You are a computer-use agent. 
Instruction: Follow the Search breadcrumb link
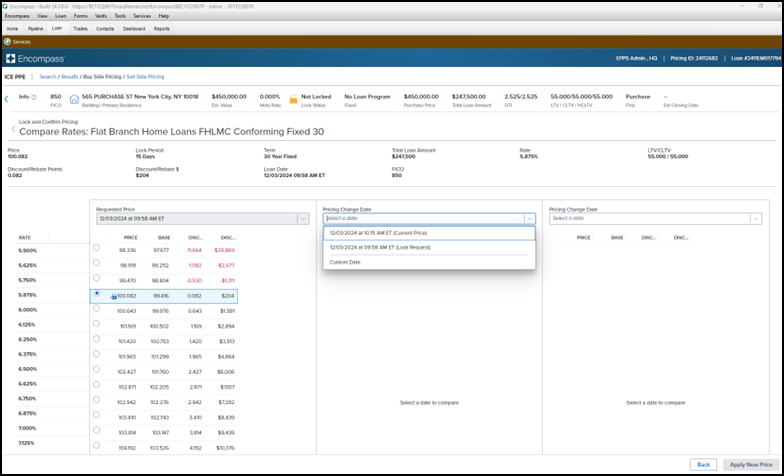click(x=48, y=76)
